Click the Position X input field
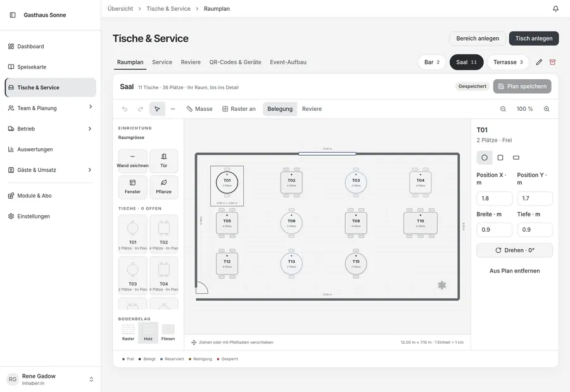The height and width of the screenshot is (392, 570). pyautogui.click(x=495, y=199)
